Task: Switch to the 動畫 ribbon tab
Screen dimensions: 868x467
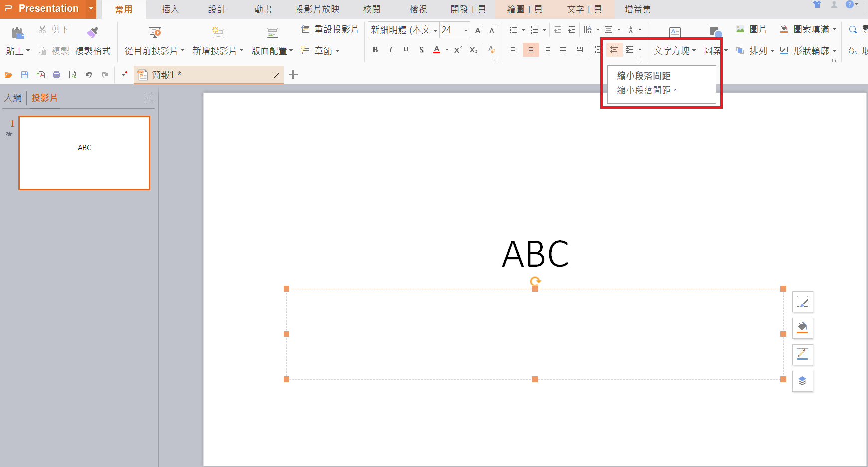Action: pos(263,9)
